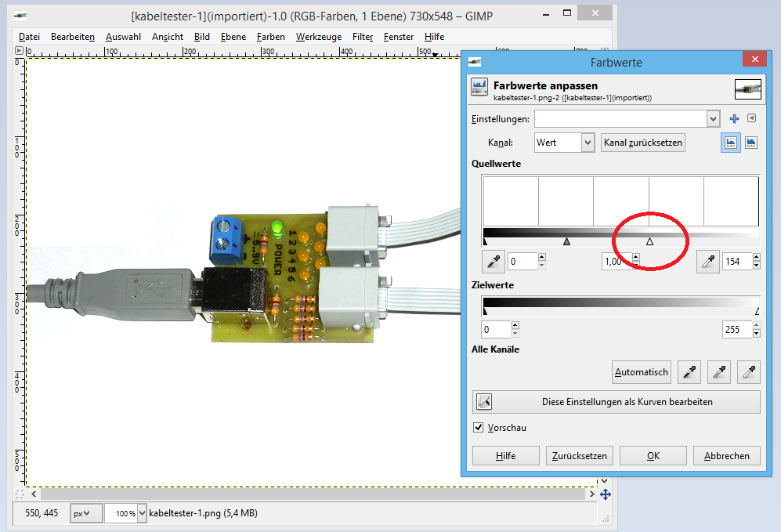Switch histogram to logarithmic view

[751, 143]
